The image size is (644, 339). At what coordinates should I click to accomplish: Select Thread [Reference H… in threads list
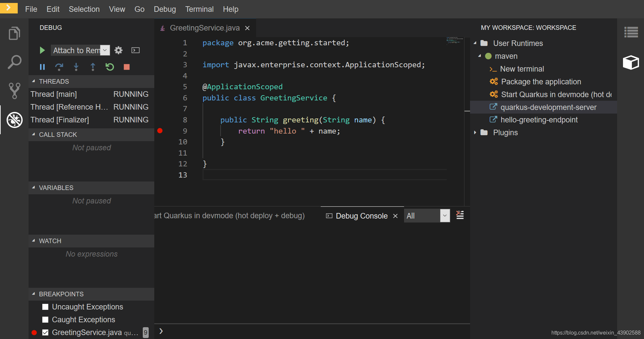coord(91,107)
